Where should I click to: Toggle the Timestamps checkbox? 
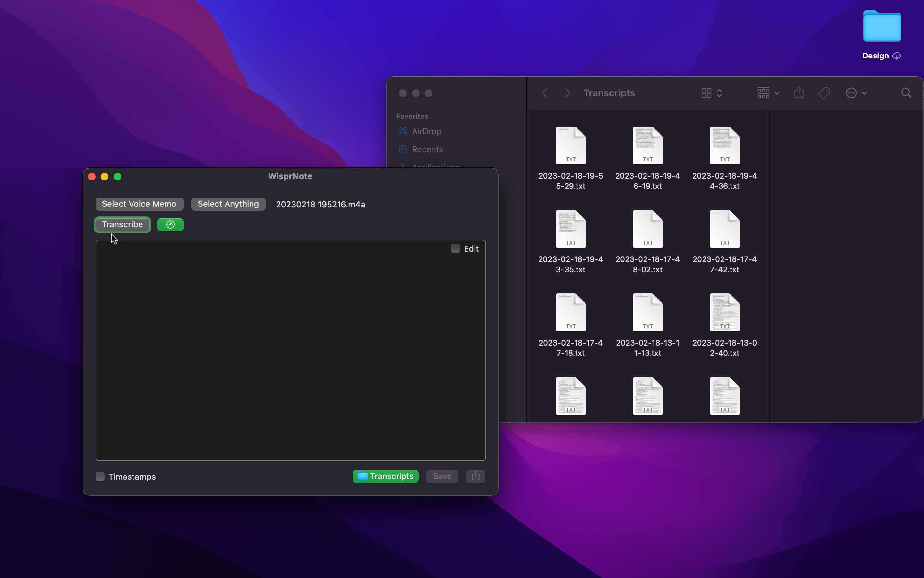point(100,477)
